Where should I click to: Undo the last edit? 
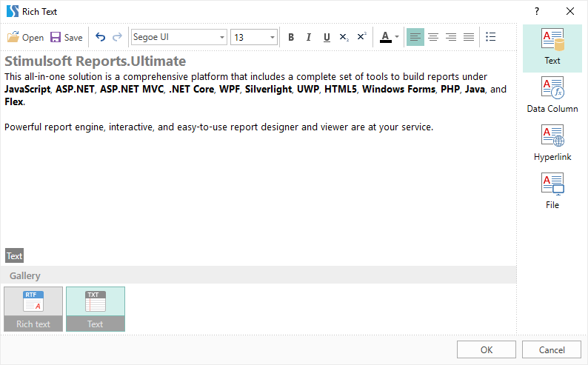click(x=100, y=37)
